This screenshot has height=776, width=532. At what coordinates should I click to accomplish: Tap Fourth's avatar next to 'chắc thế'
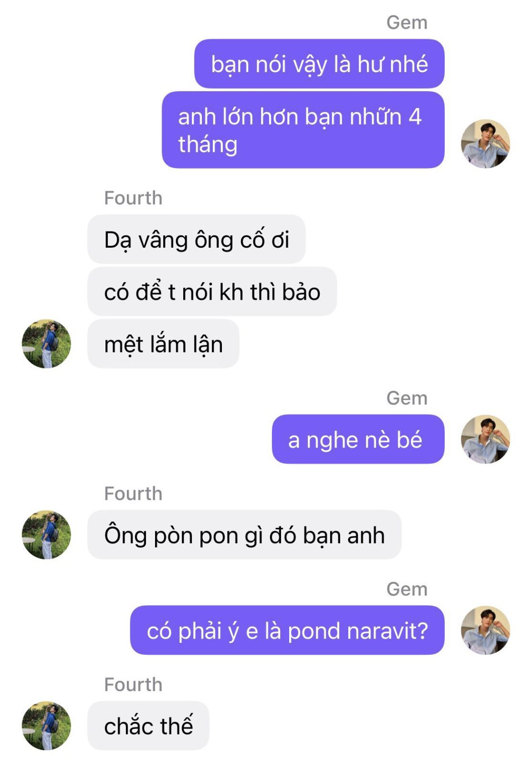46,725
